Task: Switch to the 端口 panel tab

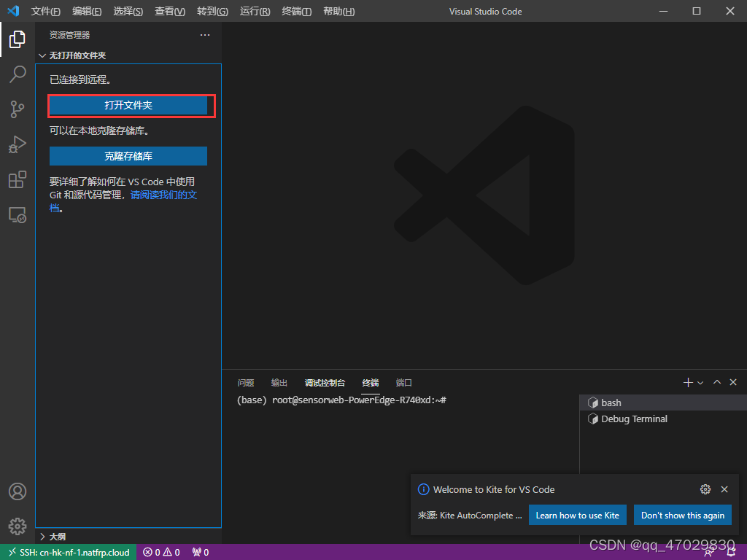Action: pyautogui.click(x=403, y=382)
